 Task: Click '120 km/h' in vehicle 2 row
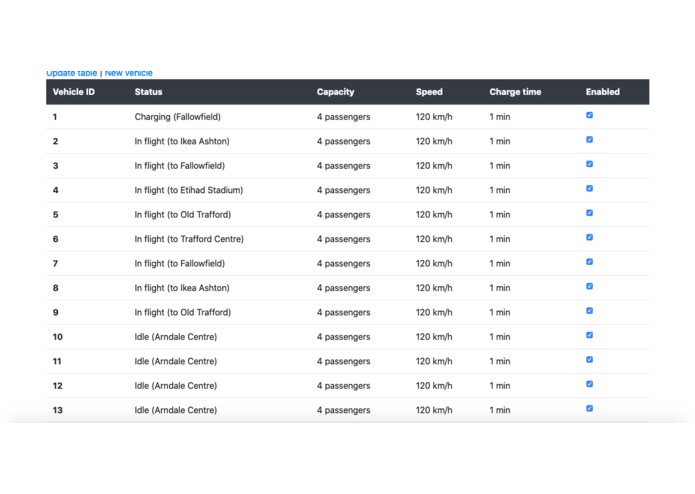click(434, 141)
